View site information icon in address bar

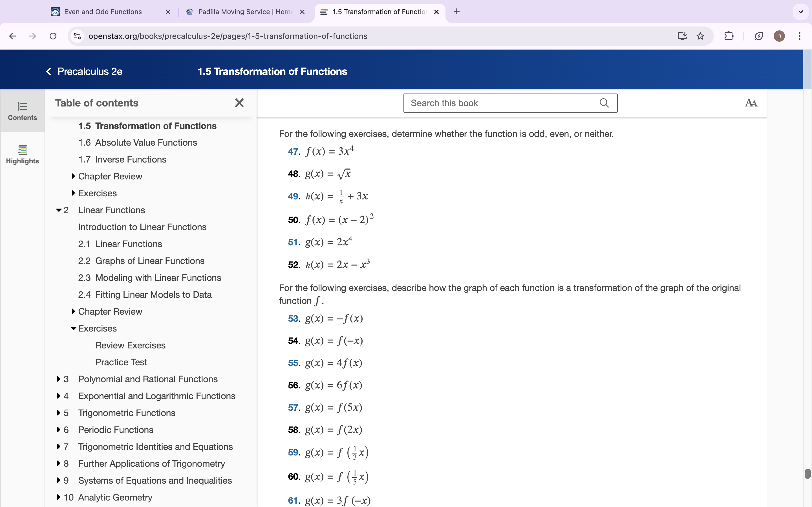click(78, 36)
